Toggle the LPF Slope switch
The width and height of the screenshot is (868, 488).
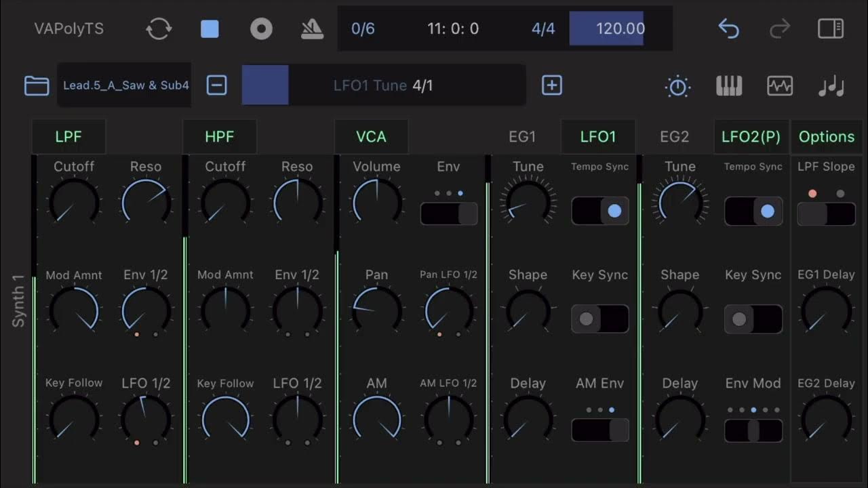826,213
